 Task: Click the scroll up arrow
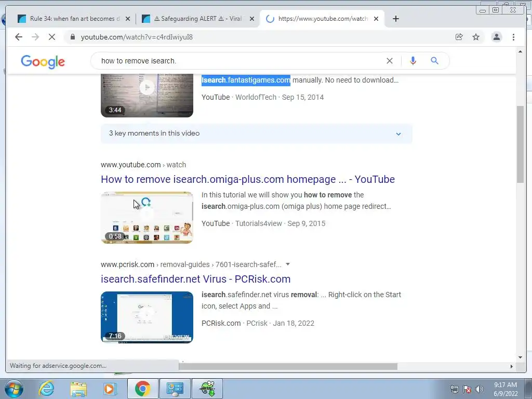coord(520,51)
